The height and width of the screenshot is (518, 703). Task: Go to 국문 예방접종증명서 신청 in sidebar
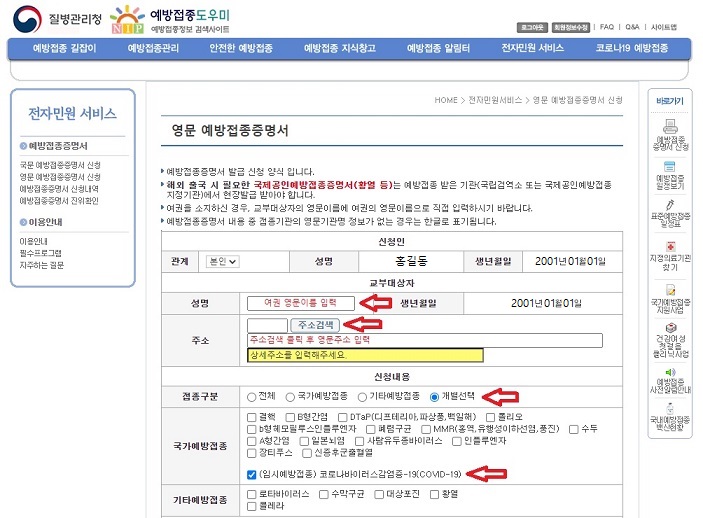click(x=60, y=165)
